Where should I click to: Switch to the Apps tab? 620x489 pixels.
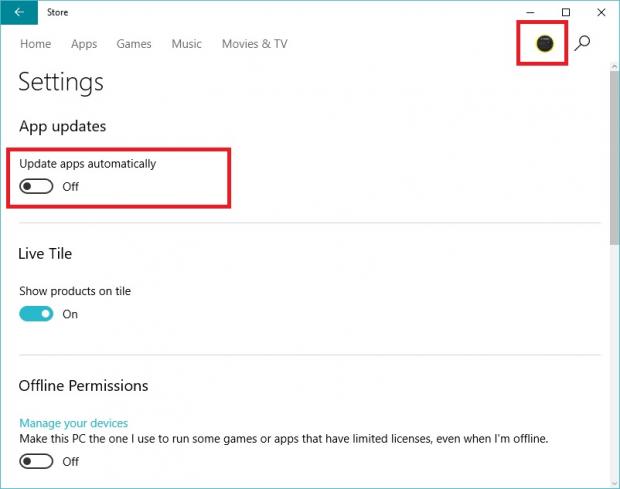click(84, 44)
